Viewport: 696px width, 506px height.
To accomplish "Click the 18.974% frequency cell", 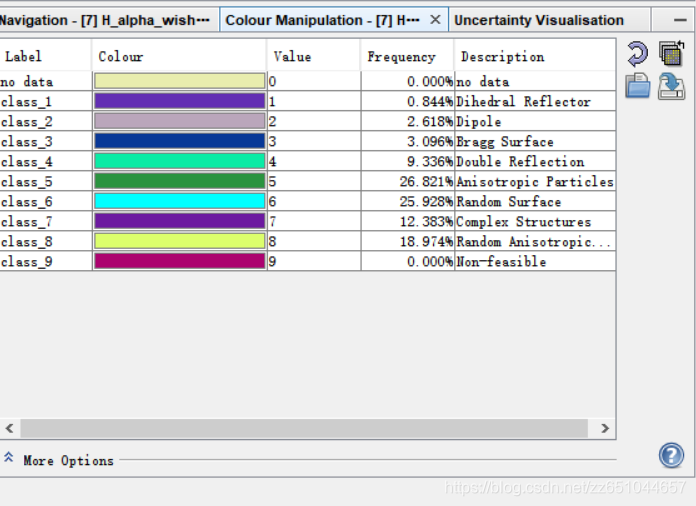I will pyautogui.click(x=408, y=241).
